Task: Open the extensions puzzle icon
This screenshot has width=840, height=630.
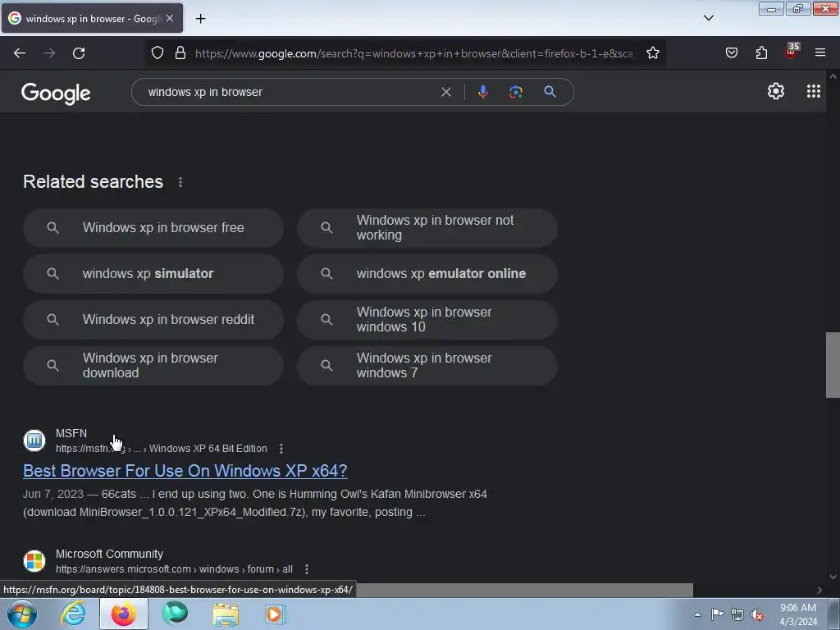Action: (x=761, y=53)
